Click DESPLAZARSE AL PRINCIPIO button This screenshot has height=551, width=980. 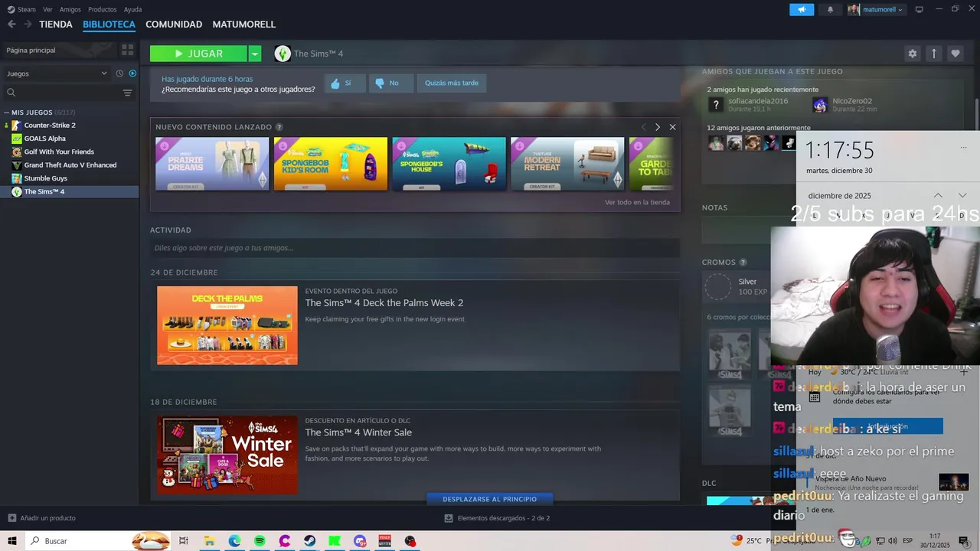490,499
